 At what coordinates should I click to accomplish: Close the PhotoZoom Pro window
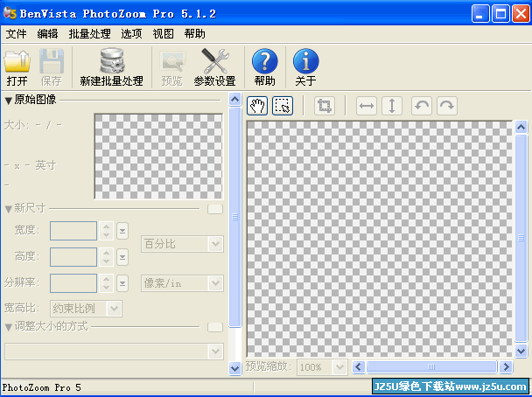521,14
